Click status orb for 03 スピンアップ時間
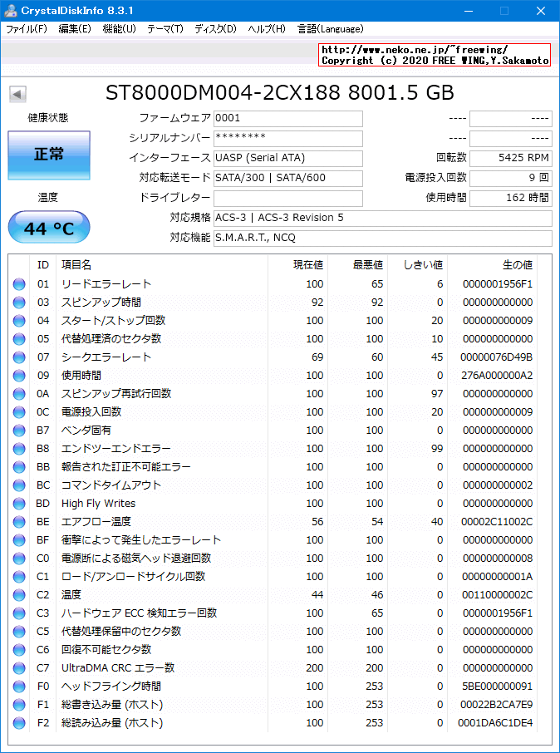The image size is (560, 753). (x=19, y=303)
